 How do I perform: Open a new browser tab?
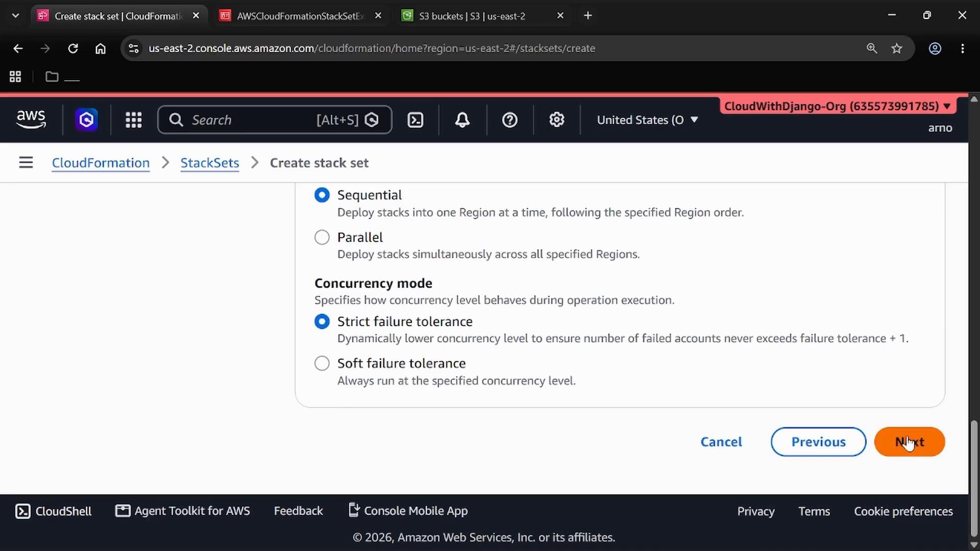click(x=588, y=16)
